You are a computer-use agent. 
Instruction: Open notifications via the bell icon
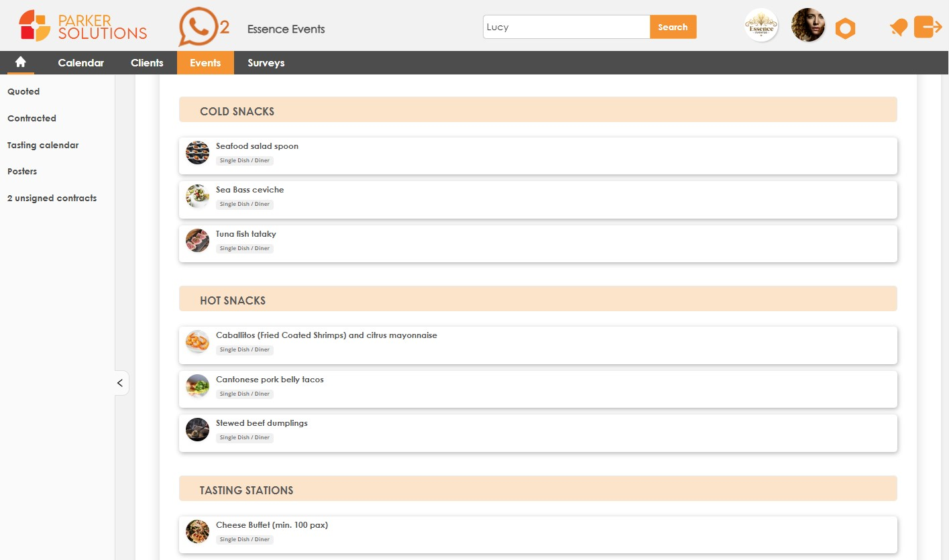(x=898, y=27)
